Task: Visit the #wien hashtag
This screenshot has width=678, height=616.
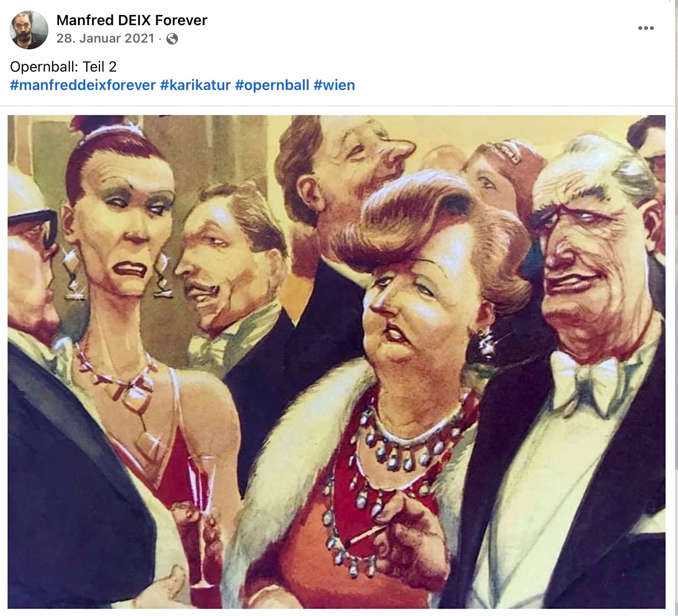Action: (x=334, y=85)
